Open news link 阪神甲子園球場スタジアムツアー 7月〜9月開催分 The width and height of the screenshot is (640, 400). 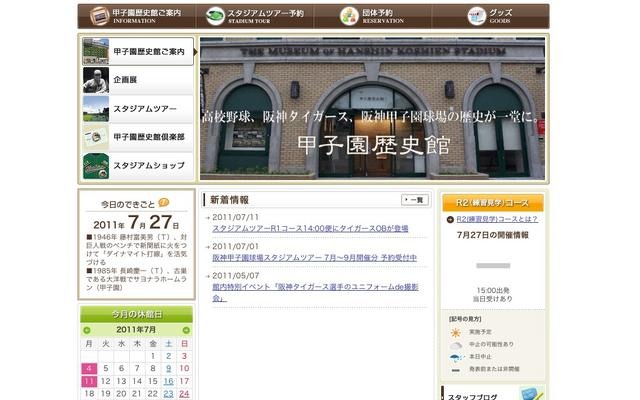[315, 258]
